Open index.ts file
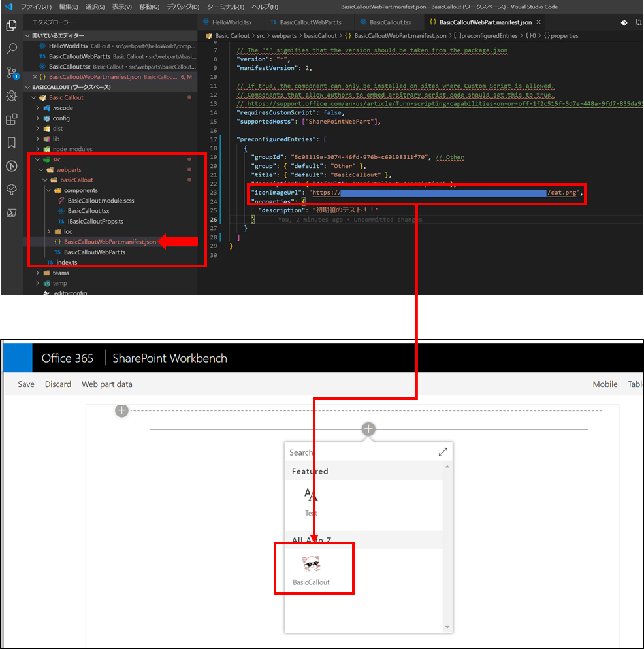 pyautogui.click(x=67, y=263)
